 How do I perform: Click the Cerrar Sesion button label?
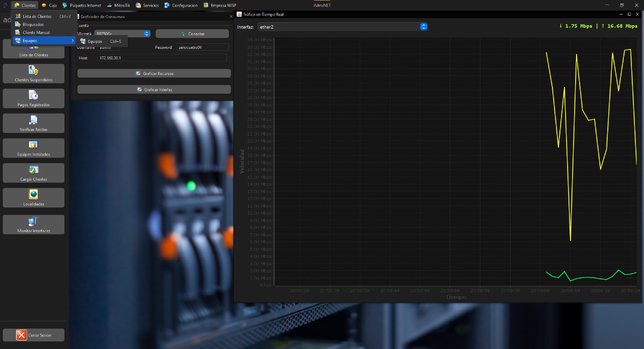(x=40, y=335)
